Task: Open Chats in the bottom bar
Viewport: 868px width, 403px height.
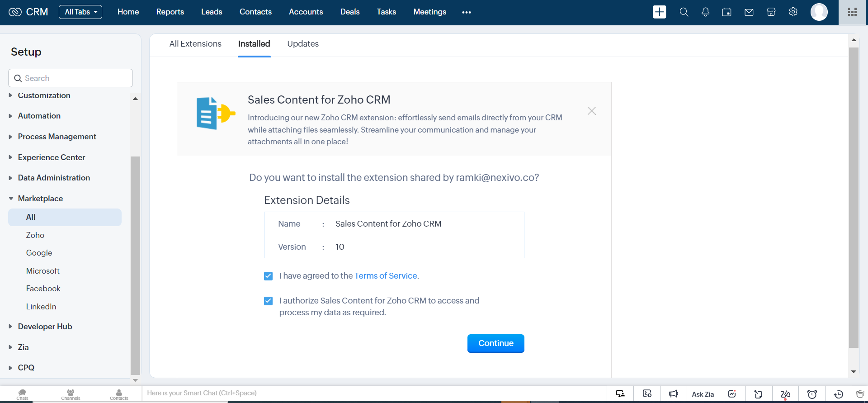Action: pyautogui.click(x=22, y=394)
